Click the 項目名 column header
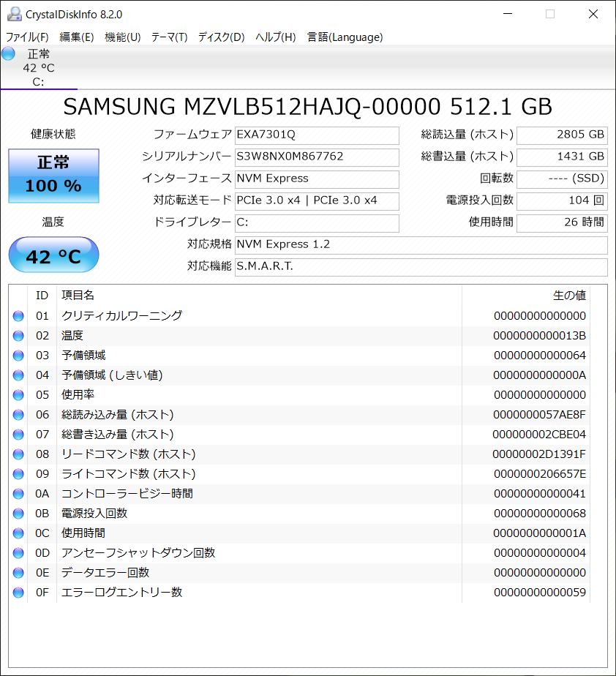The width and height of the screenshot is (616, 676). (x=259, y=296)
